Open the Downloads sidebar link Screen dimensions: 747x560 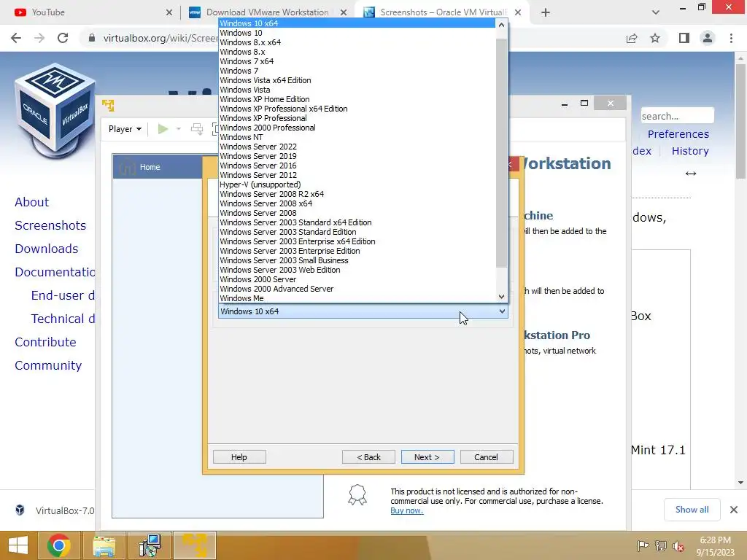click(46, 249)
